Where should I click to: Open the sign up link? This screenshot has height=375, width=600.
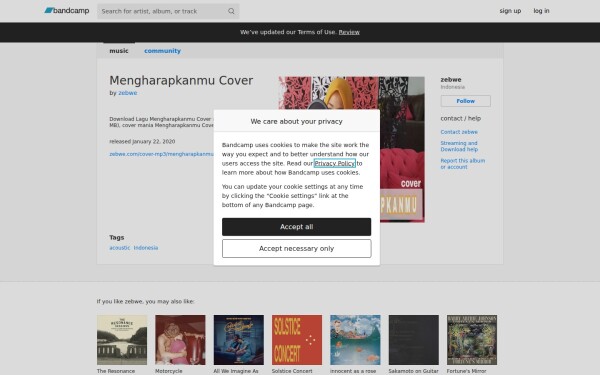point(510,11)
